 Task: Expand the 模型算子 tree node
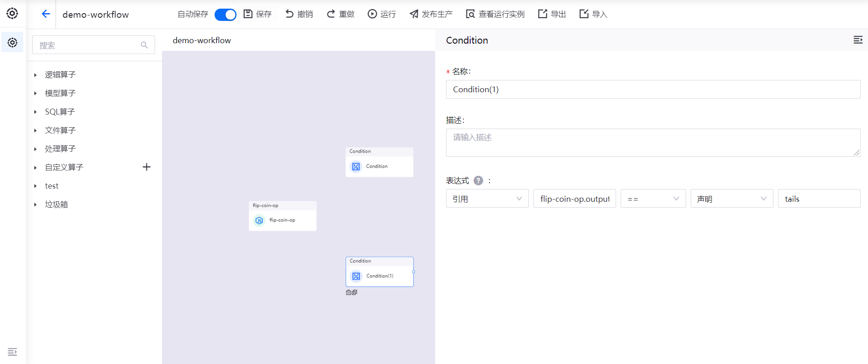tap(35, 93)
